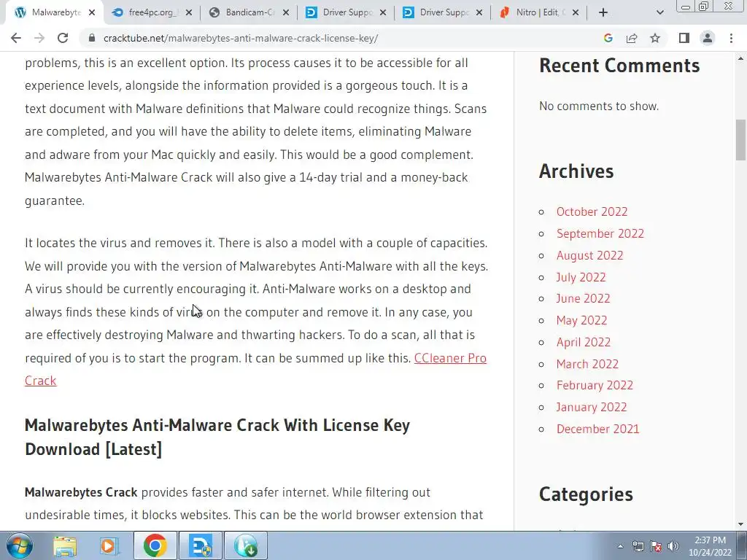Screen dimensions: 747x560
Task: Click the Malwarebytes Anti-Malware Crack heading
Action: tap(217, 437)
